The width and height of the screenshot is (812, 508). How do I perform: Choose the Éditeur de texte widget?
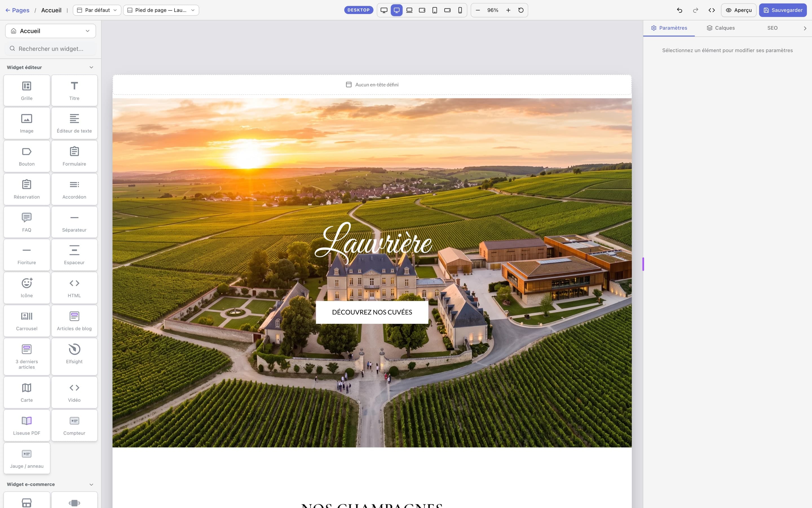pyautogui.click(x=74, y=123)
